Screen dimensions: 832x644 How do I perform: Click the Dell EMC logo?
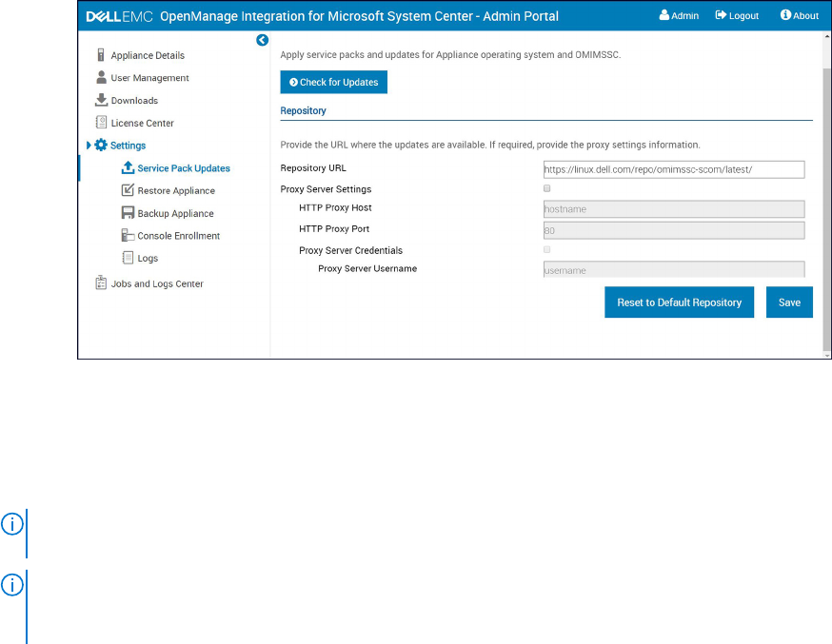pyautogui.click(x=119, y=16)
